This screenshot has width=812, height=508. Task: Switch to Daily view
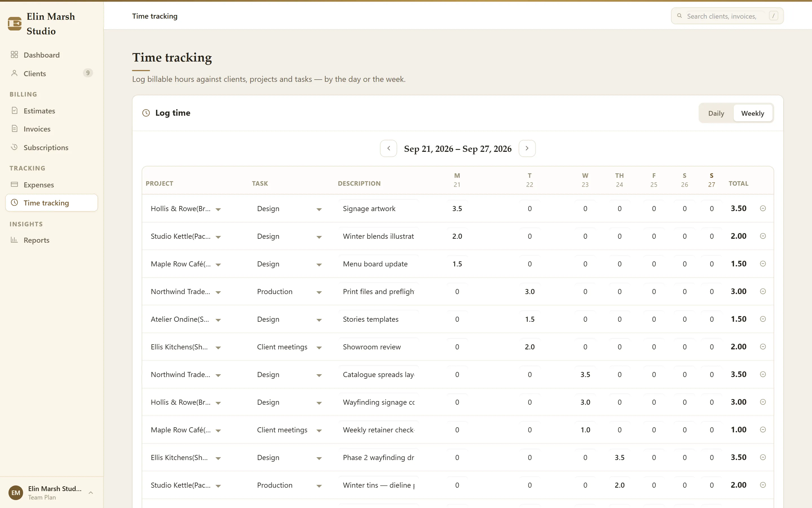(x=716, y=113)
